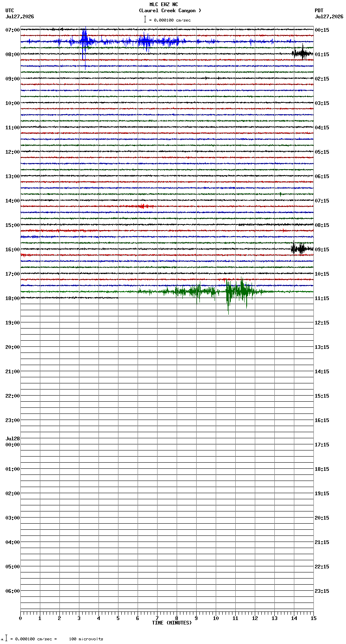Image resolution: width=346 pixels, height=644 pixels.
Task: Click the PDT label at top right
Action: pyautogui.click(x=319, y=11)
